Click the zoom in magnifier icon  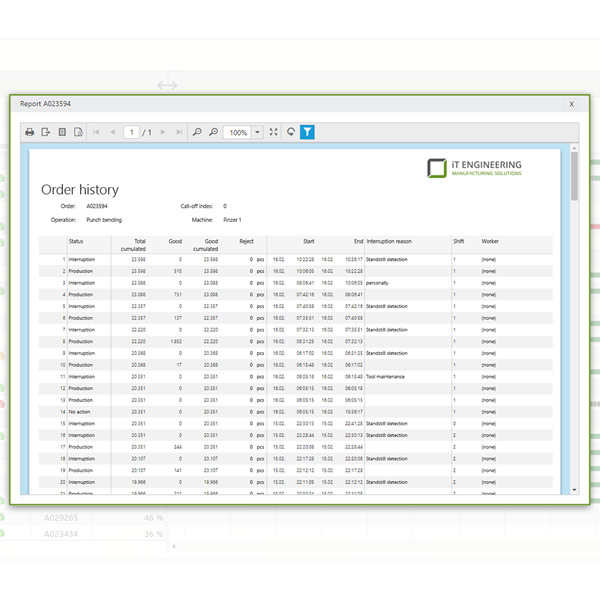213,132
